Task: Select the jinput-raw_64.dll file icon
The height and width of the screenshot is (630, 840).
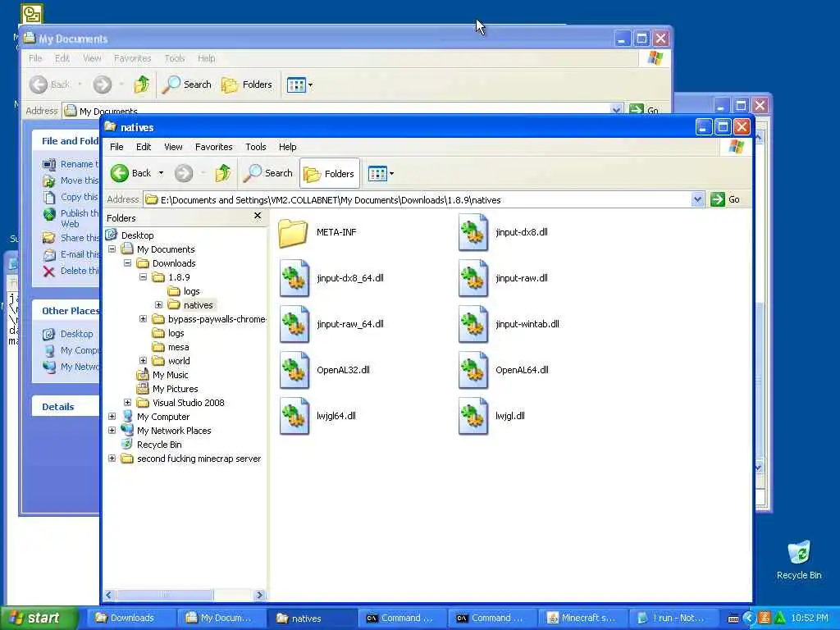Action: [294, 325]
